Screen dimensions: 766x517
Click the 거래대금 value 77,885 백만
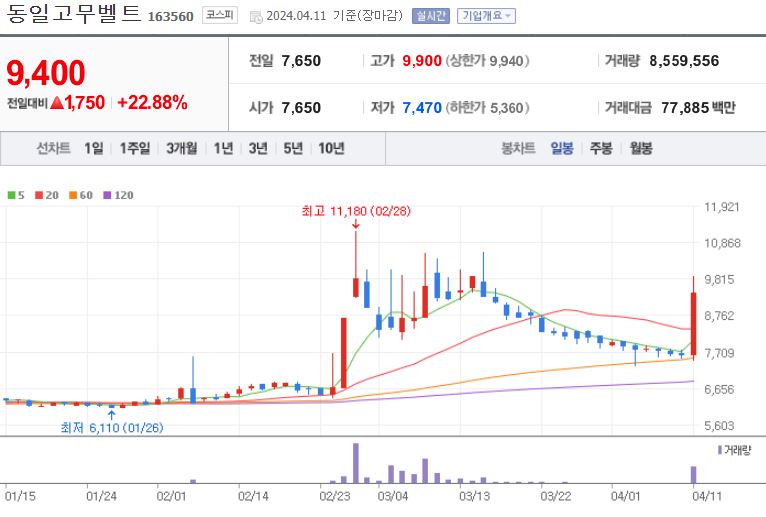click(698, 108)
